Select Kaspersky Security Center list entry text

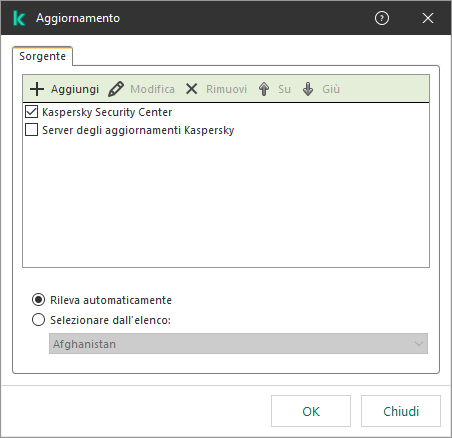107,112
